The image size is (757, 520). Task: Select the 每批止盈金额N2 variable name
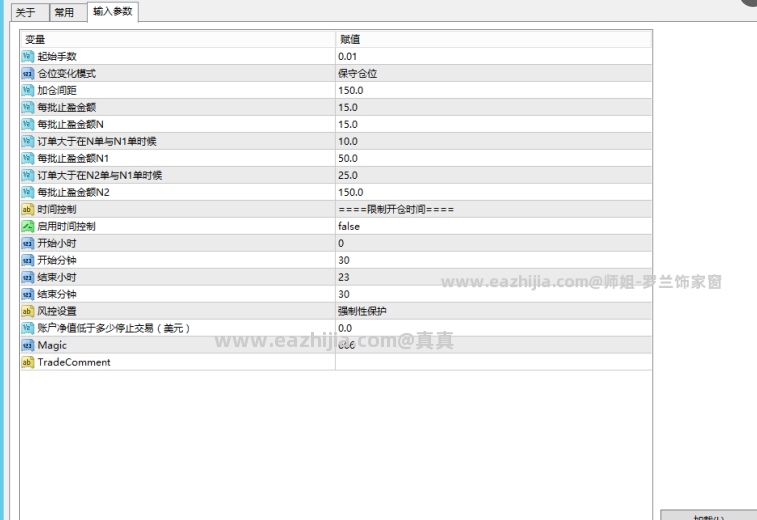(x=73, y=192)
